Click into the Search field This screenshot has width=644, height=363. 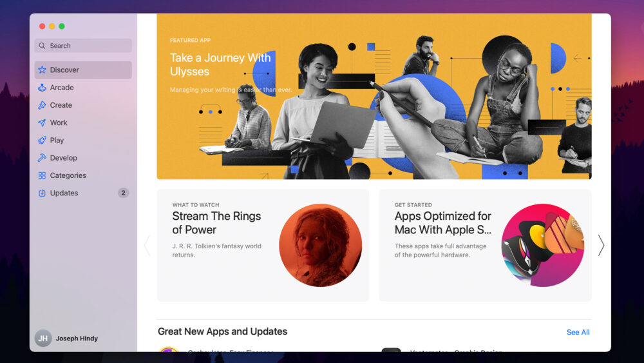(x=83, y=46)
